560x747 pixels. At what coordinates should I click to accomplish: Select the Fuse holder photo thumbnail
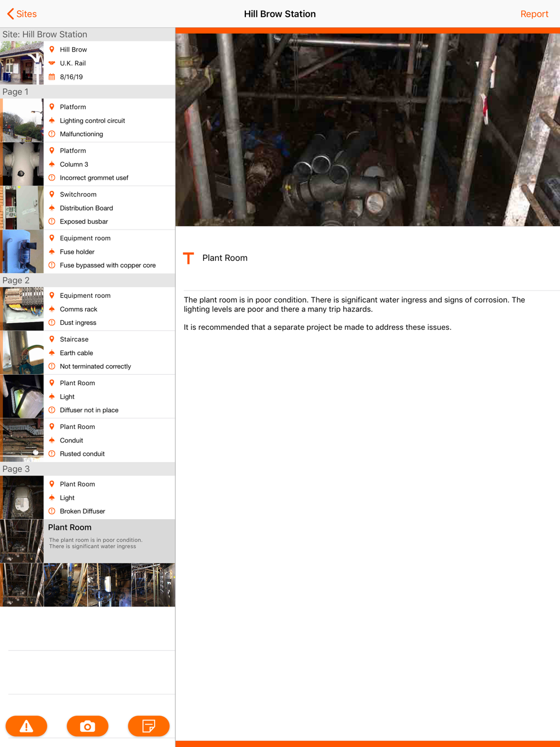click(x=22, y=251)
